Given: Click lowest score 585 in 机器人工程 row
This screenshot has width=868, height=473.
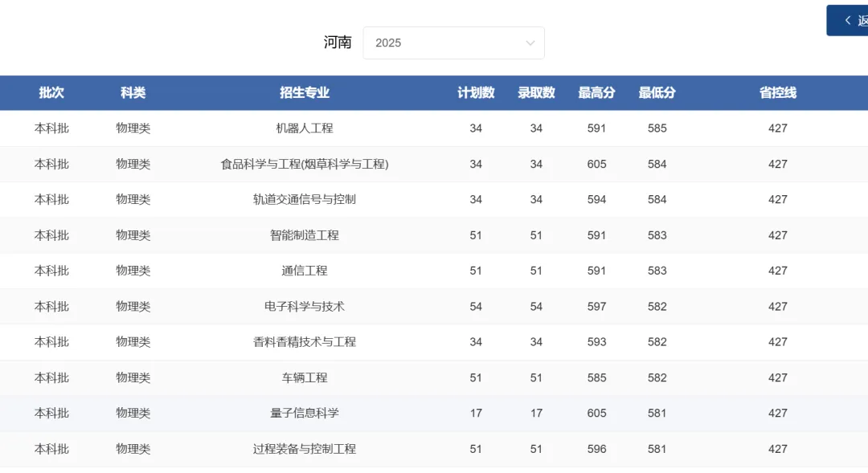Looking at the screenshot, I should tap(657, 128).
